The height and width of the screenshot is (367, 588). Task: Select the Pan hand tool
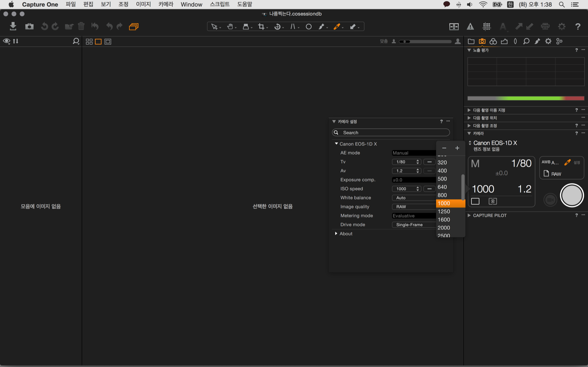tap(230, 27)
